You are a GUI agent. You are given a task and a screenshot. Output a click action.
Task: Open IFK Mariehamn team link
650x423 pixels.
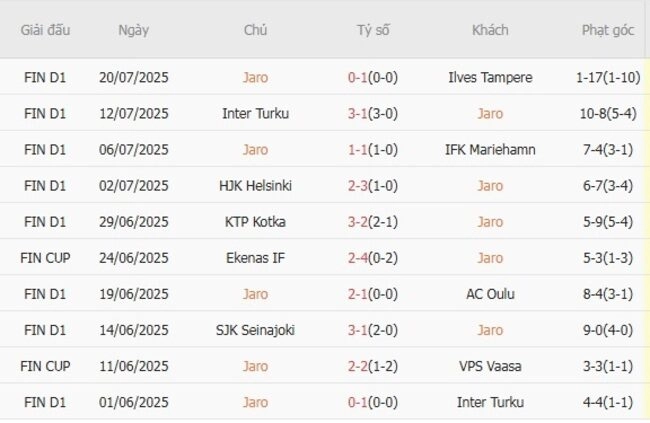(490, 150)
